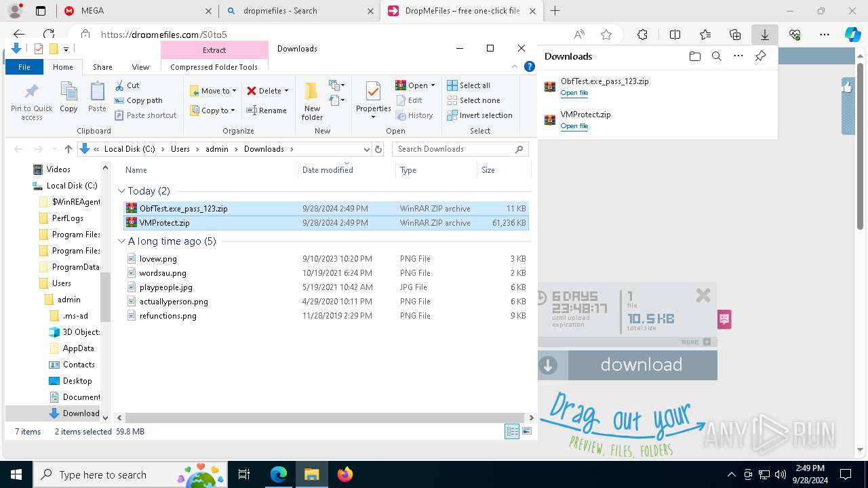Search downloads in Edge panel
Image resolution: width=868 pixels, height=488 pixels.
716,57
